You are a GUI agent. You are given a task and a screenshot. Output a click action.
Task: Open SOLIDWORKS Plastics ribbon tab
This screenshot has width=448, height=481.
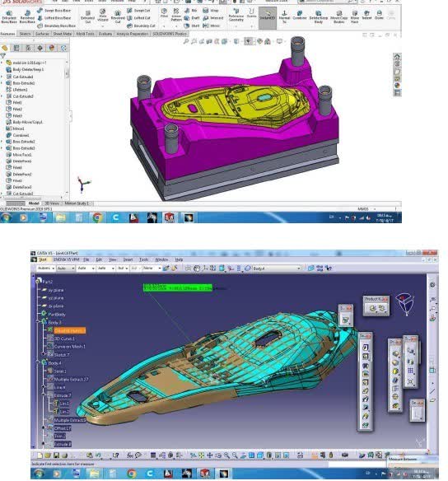[170, 34]
